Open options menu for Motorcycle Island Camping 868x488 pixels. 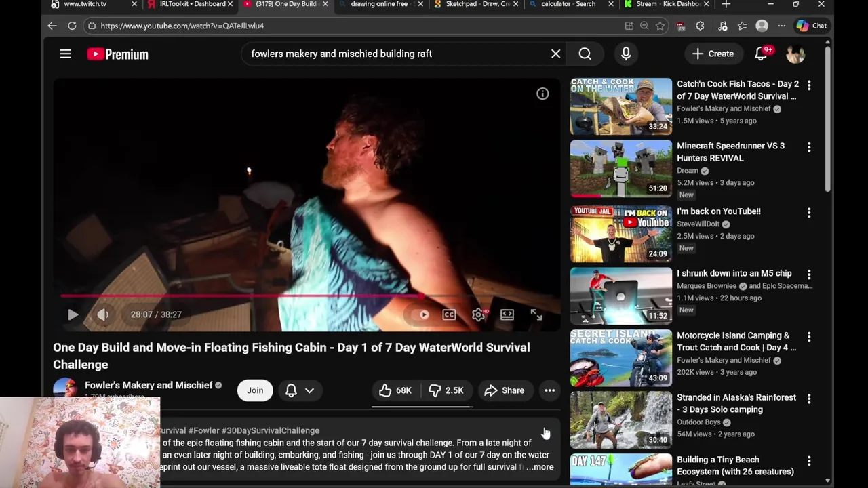(809, 337)
